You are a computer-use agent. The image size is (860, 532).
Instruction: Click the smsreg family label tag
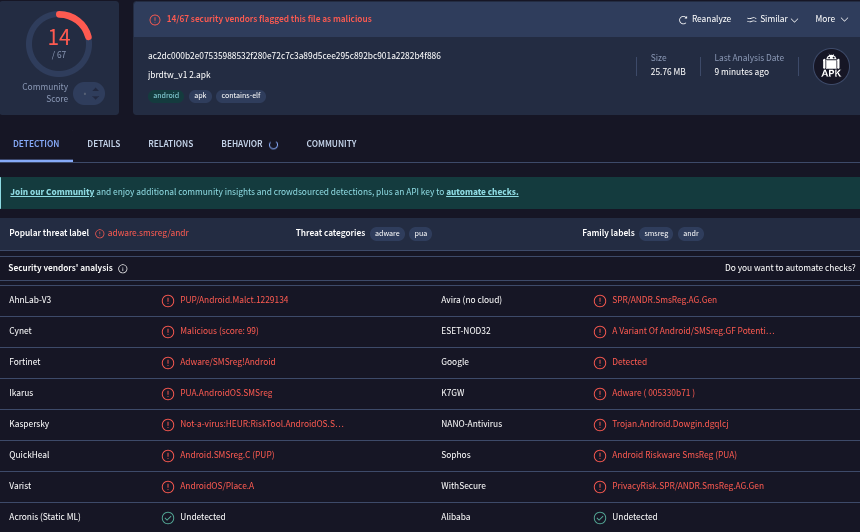656,234
